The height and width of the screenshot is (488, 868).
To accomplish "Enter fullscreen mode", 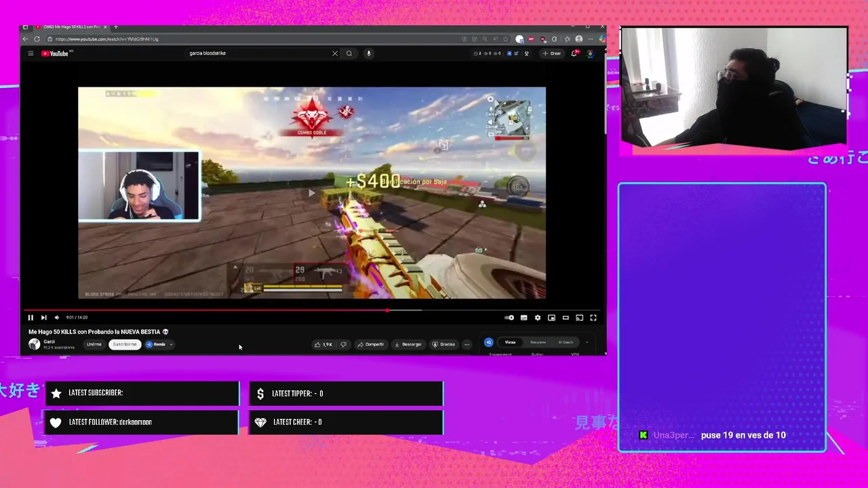I will 593,317.
